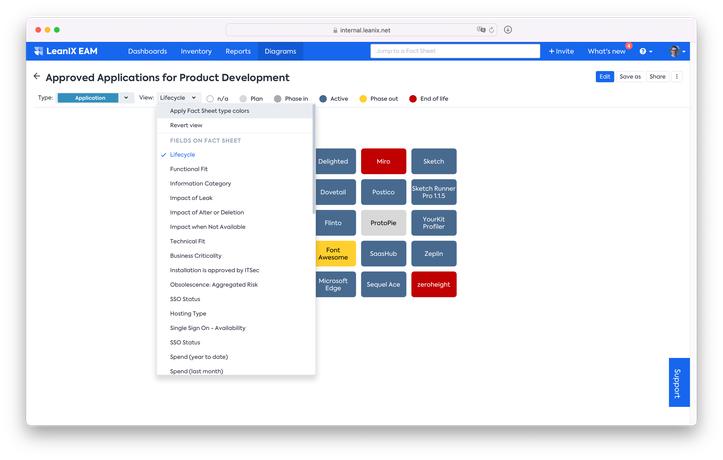This screenshot has height=460, width=723.
Task: Select Hosting Type view
Action: click(235, 313)
